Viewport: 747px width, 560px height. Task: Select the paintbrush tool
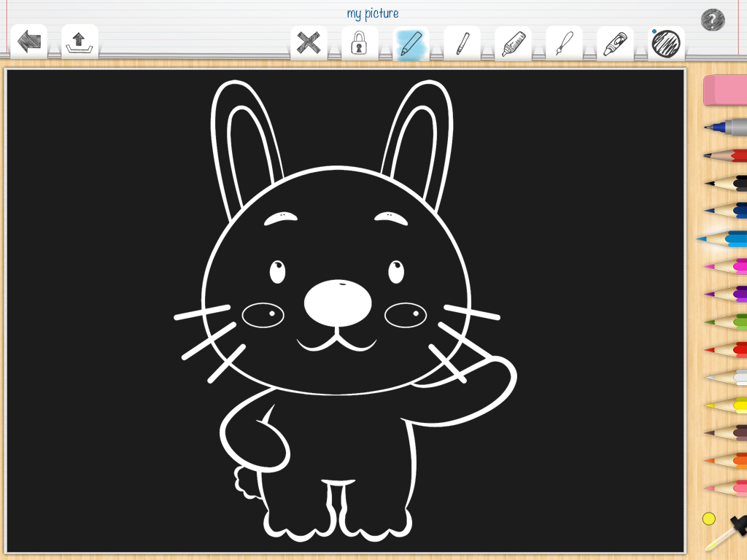coord(564,44)
